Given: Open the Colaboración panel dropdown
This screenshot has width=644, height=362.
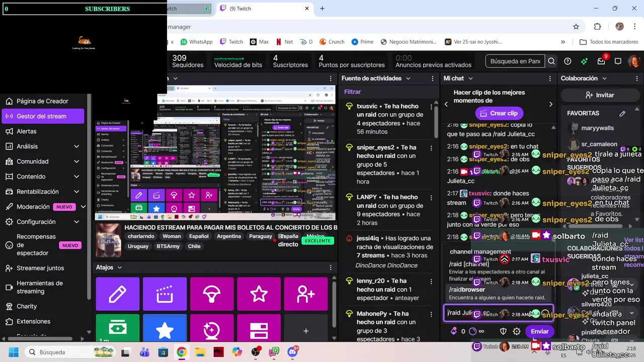Looking at the screenshot, I should click(604, 78).
